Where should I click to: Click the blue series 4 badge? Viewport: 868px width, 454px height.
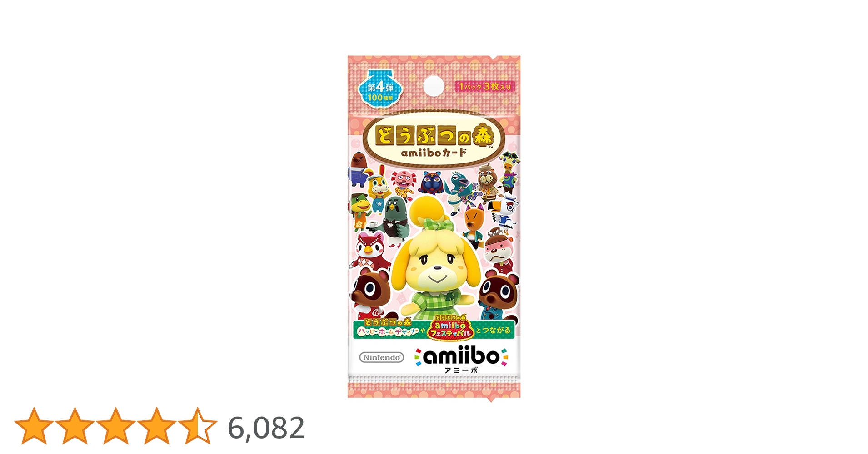[380, 88]
